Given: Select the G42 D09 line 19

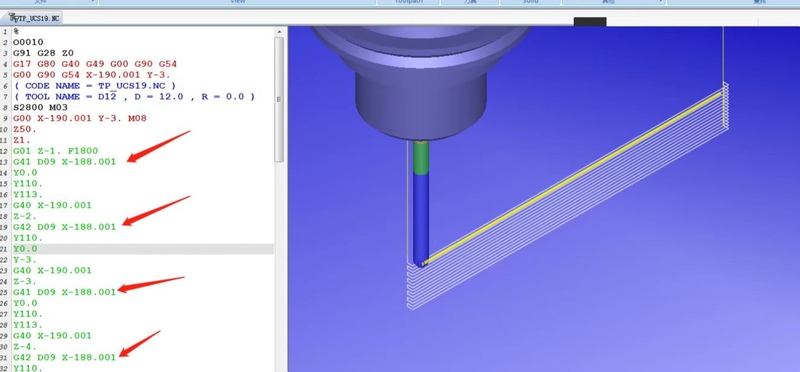Looking at the screenshot, I should click(64, 227).
